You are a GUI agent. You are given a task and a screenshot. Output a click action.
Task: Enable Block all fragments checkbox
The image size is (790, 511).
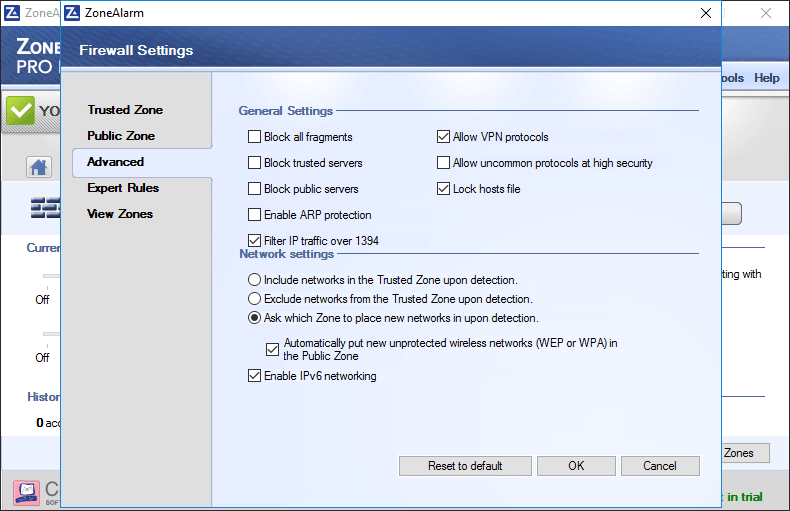click(x=254, y=137)
